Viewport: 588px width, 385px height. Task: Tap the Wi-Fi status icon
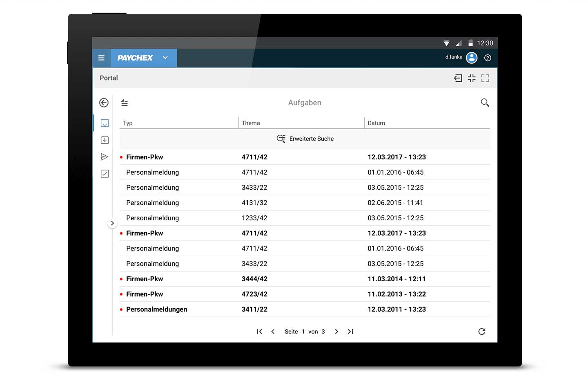[x=446, y=43]
